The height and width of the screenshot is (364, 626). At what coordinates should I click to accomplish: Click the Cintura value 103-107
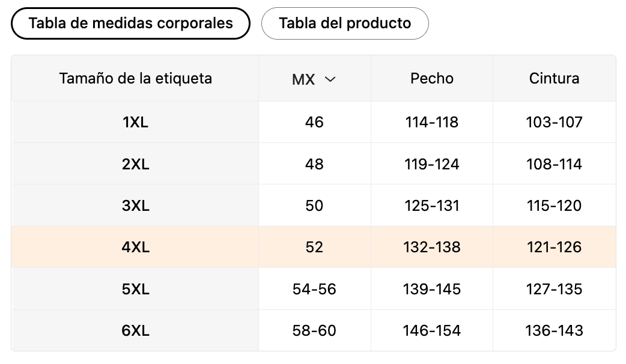click(554, 123)
